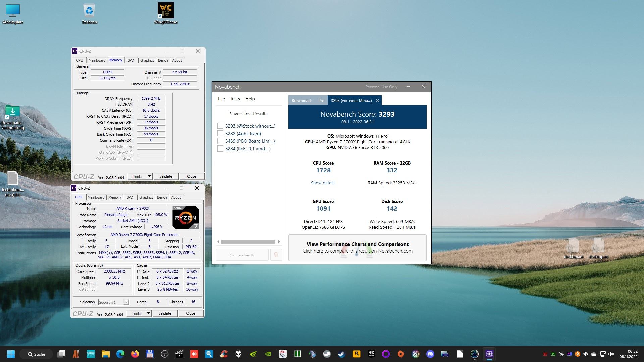Open Steam from taskbar
Screen dimensions: 644x362
342,354
